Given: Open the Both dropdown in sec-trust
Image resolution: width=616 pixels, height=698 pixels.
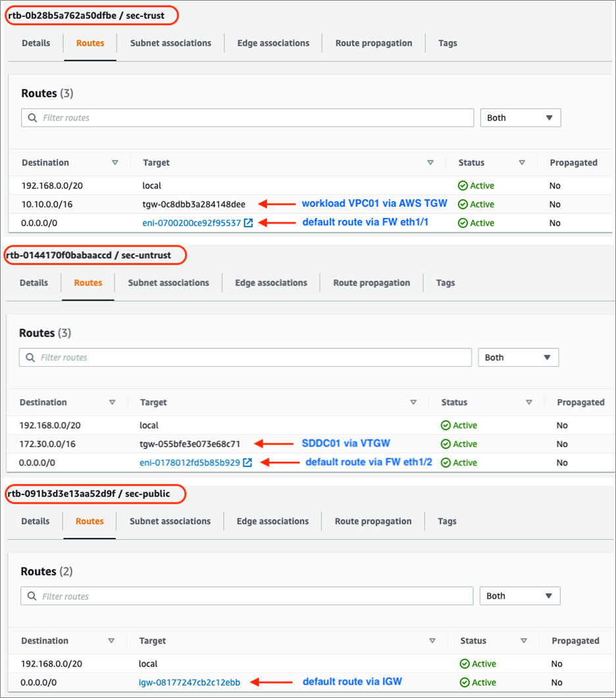Looking at the screenshot, I should tap(520, 118).
